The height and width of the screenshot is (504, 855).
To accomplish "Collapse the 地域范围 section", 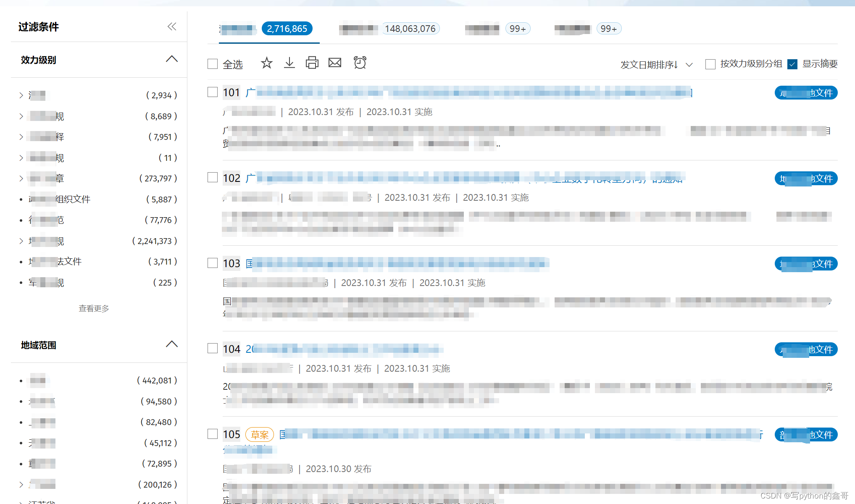I will 171,344.
